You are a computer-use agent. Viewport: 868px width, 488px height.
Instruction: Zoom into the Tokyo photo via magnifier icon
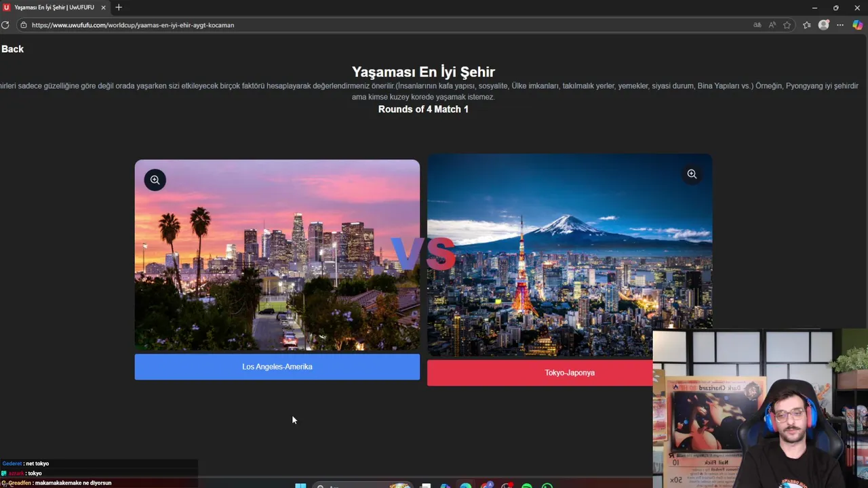(x=692, y=174)
